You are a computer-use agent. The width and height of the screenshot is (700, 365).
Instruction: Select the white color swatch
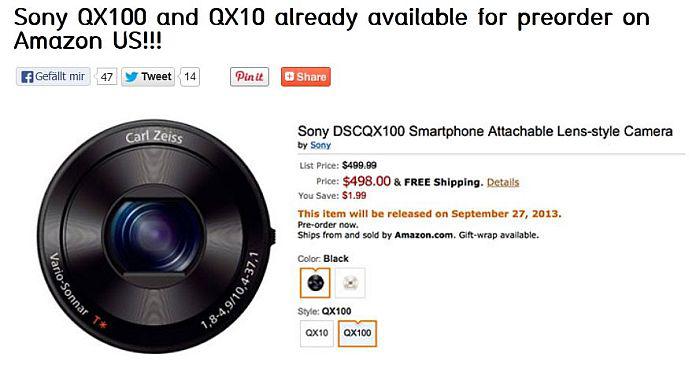(x=350, y=282)
